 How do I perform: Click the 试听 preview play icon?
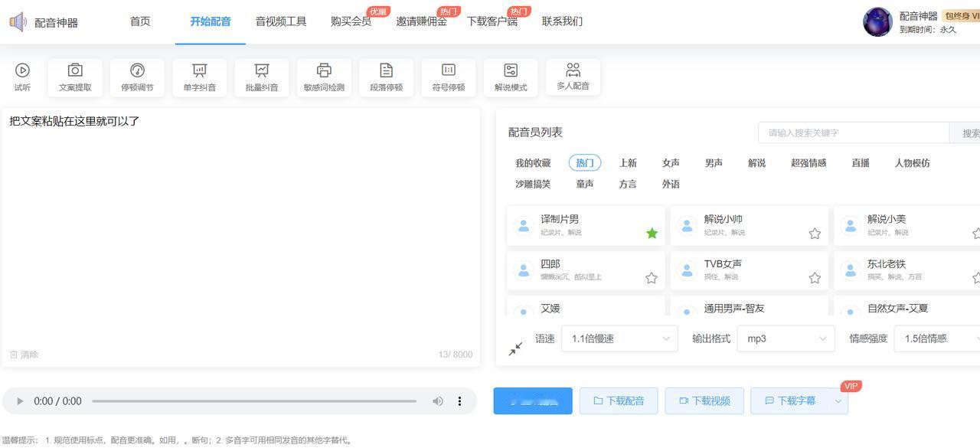(22, 70)
